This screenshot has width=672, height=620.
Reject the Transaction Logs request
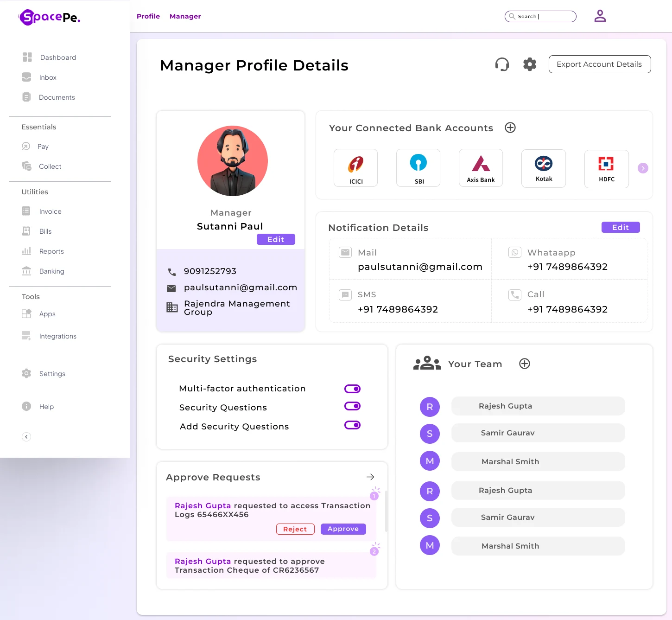pos(295,529)
